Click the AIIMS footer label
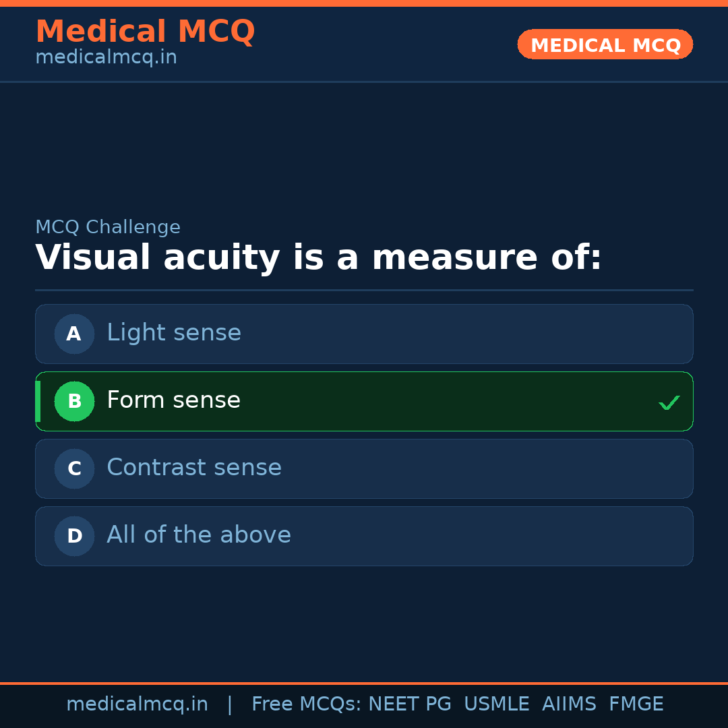 point(569,704)
